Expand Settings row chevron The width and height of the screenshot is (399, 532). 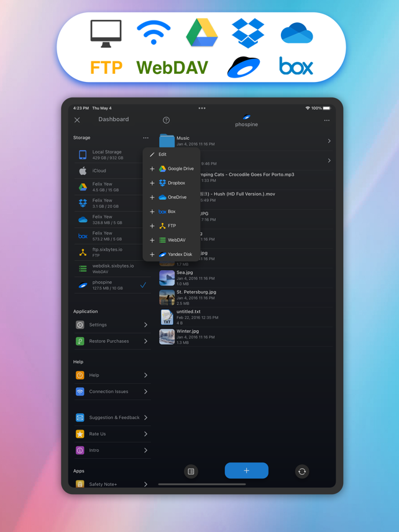145,325
